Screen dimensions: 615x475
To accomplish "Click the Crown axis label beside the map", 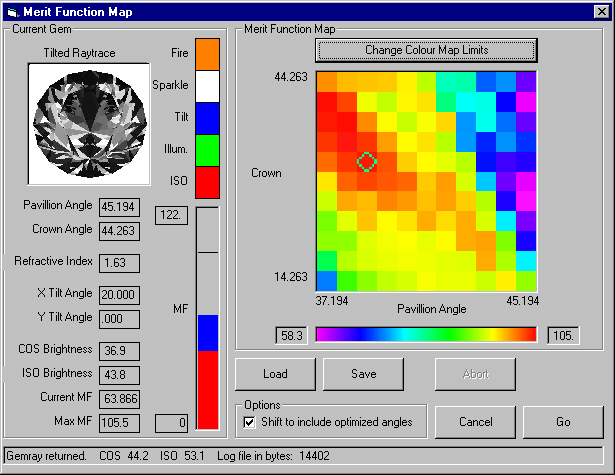I will (x=266, y=173).
